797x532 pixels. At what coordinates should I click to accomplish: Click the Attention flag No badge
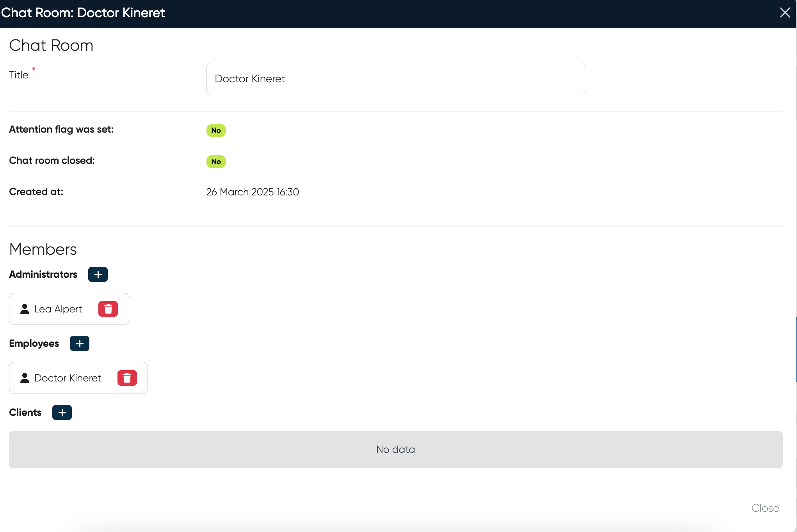pyautogui.click(x=216, y=130)
